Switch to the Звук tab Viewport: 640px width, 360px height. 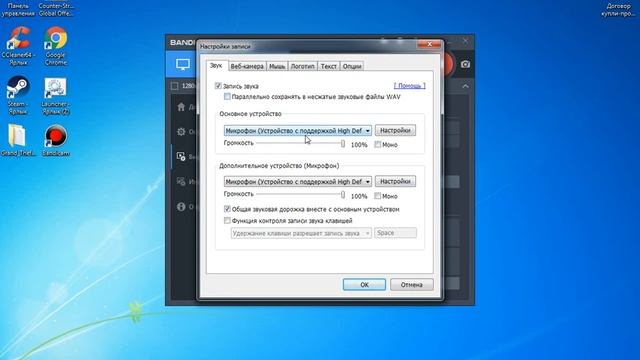pyautogui.click(x=216, y=65)
